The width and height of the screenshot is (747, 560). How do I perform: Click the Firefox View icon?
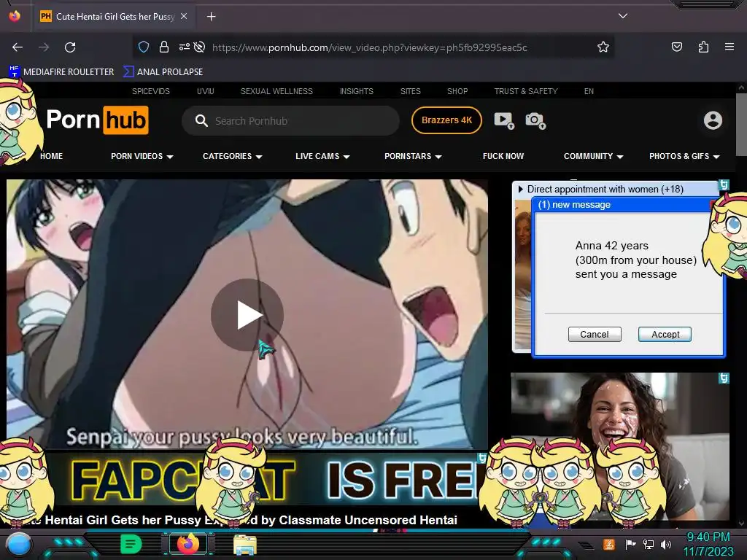(15, 16)
